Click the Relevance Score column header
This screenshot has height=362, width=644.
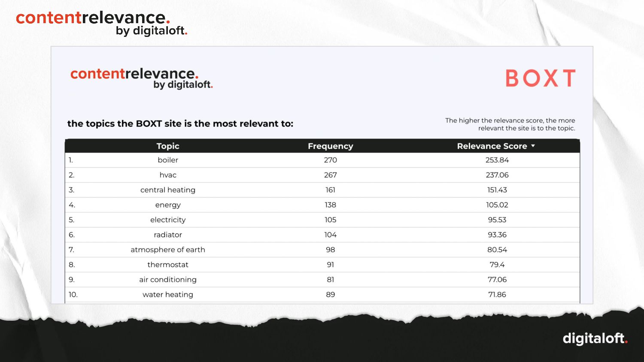point(492,146)
